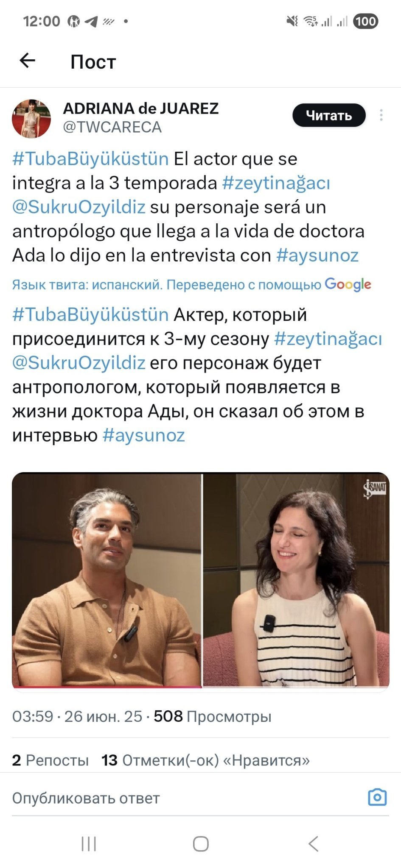Tap the #aysunoz hashtag in Russian translation
Screen dimensions: 401x868
pyautogui.click(x=144, y=435)
